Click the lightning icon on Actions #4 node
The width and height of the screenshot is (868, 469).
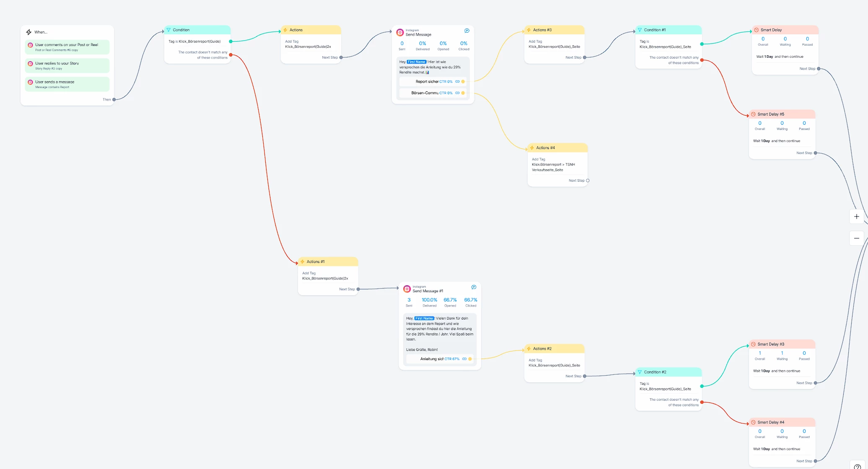pyautogui.click(x=532, y=148)
